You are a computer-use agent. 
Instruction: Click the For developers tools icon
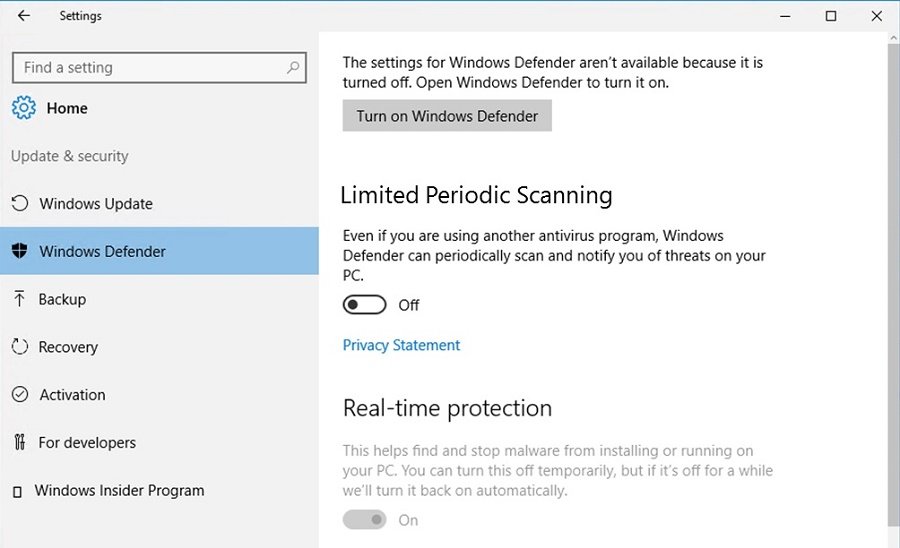[20, 442]
